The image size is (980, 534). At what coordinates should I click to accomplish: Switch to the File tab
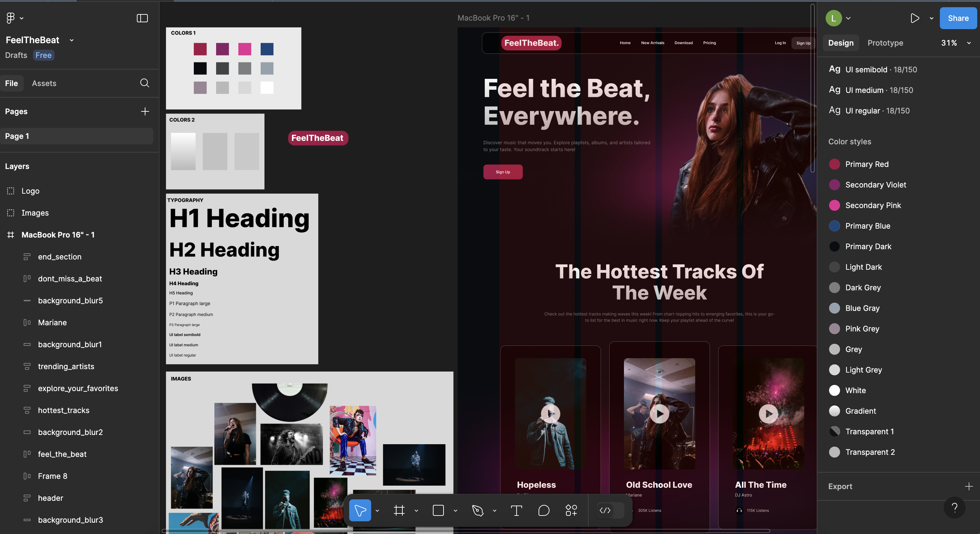pos(11,83)
